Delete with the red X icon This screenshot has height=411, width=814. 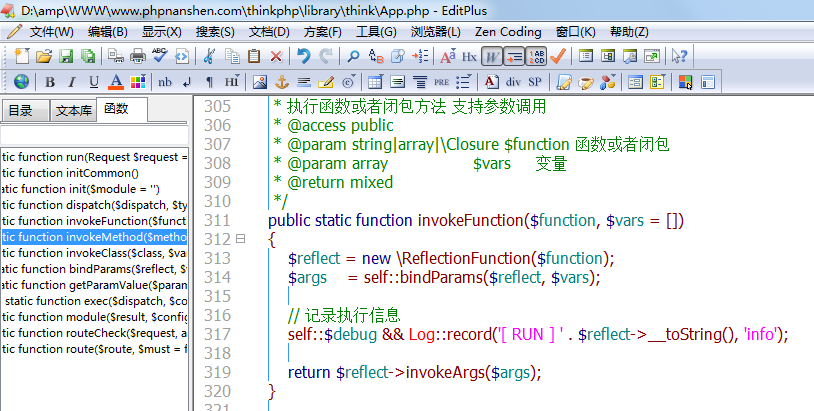tap(276, 56)
